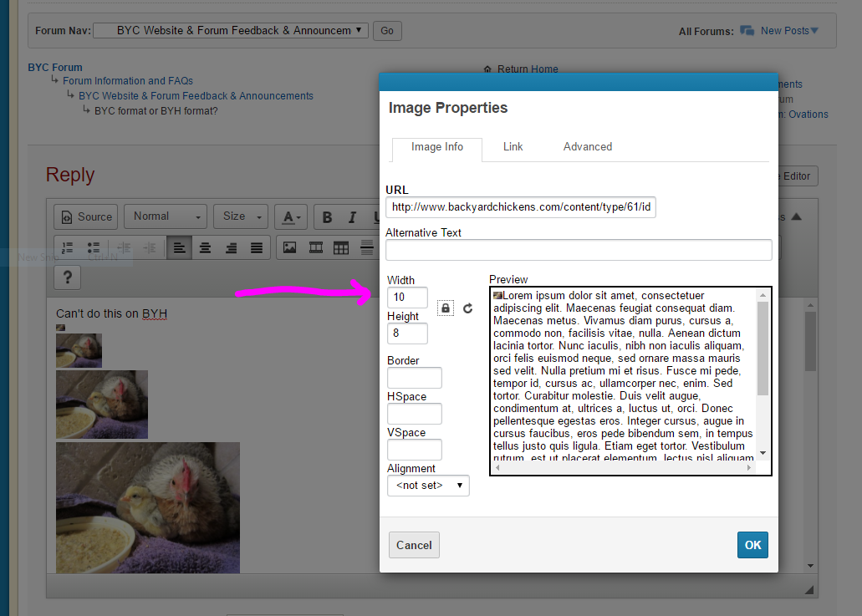Open the Alignment dropdown
This screenshot has height=616, width=862.
point(428,486)
